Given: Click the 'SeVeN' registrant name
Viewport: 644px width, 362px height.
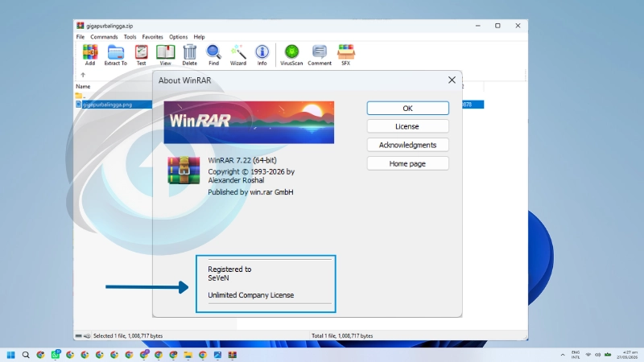Looking at the screenshot, I should pos(218,278).
